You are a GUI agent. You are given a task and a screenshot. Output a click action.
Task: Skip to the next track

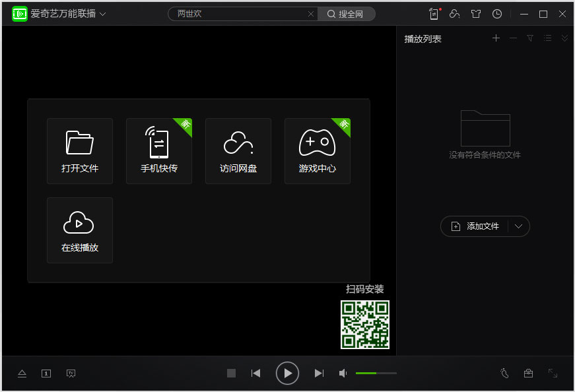click(x=319, y=374)
